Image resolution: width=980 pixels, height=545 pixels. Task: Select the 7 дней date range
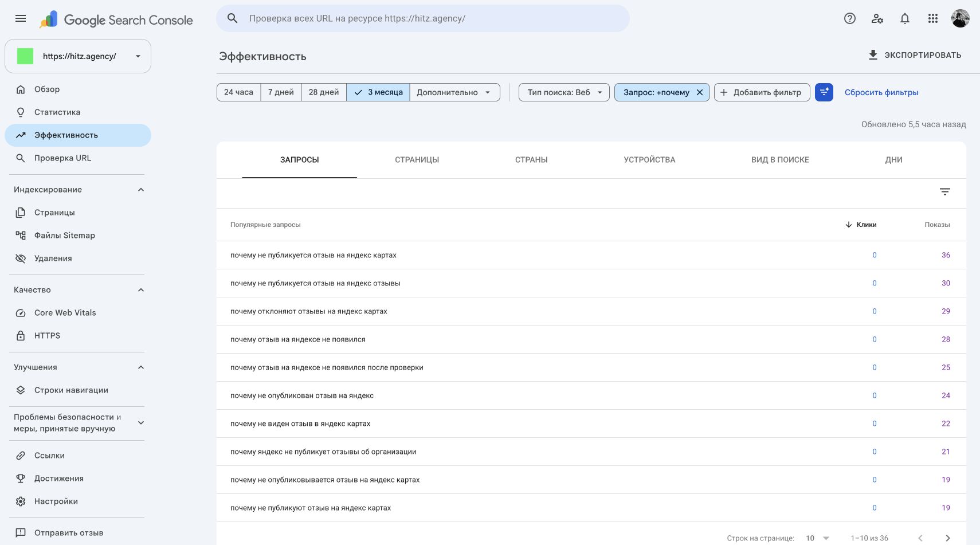tap(281, 92)
